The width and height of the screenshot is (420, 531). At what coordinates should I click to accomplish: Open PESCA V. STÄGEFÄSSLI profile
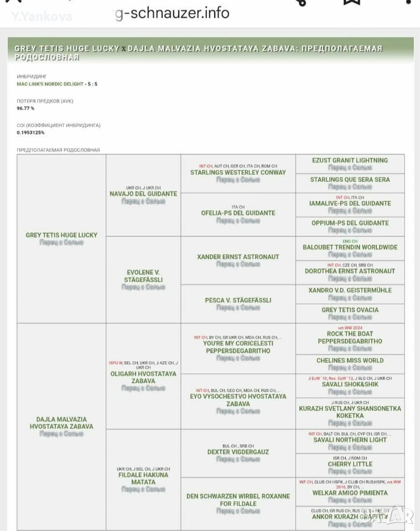click(x=238, y=300)
